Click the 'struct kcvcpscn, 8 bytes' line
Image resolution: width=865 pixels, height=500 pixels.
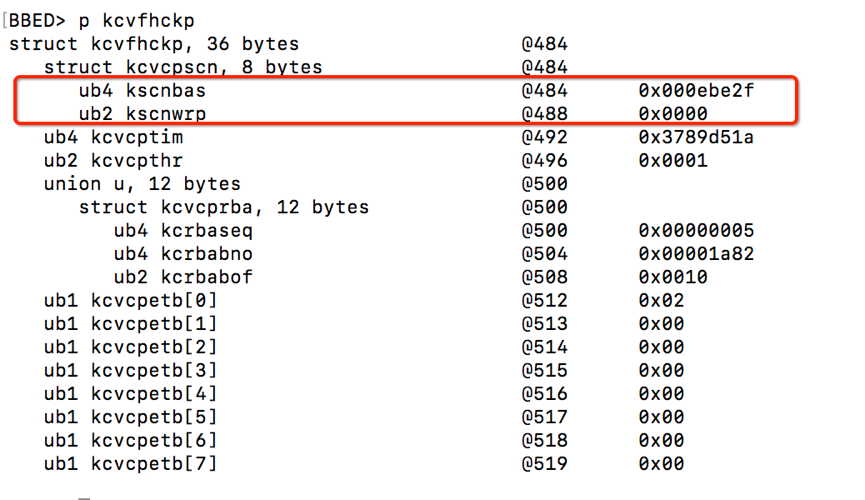[x=183, y=67]
